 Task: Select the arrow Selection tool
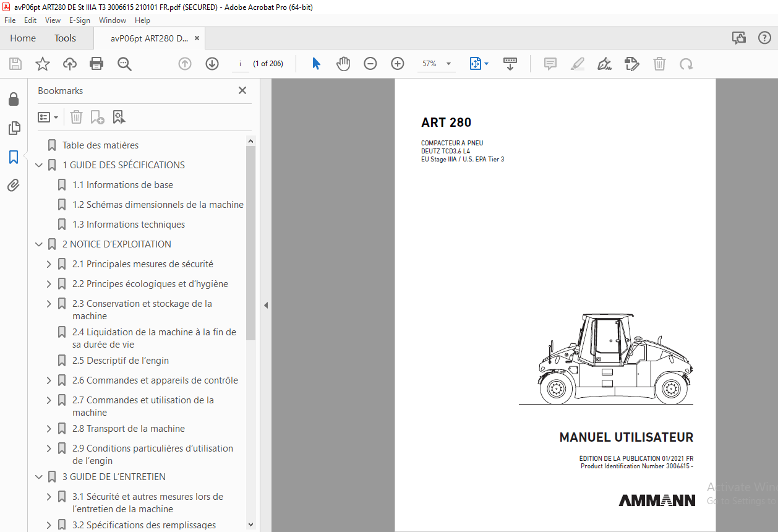click(x=316, y=64)
